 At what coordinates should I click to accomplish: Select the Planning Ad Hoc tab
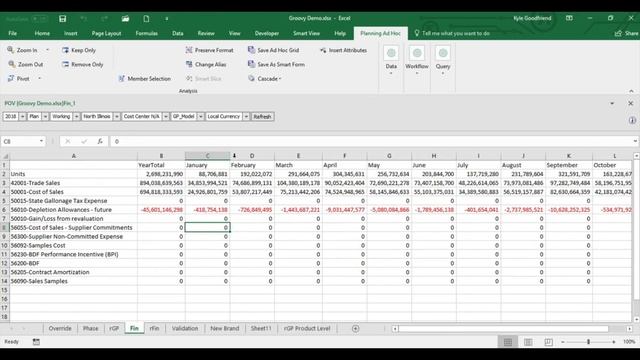point(380,33)
